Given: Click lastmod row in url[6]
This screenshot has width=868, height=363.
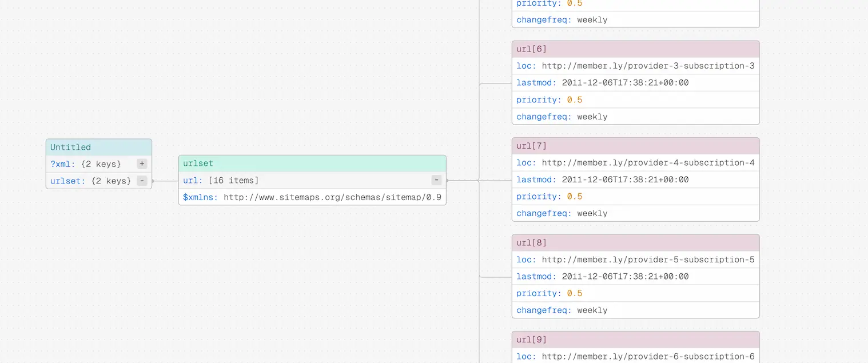Looking at the screenshot, I should click(635, 83).
